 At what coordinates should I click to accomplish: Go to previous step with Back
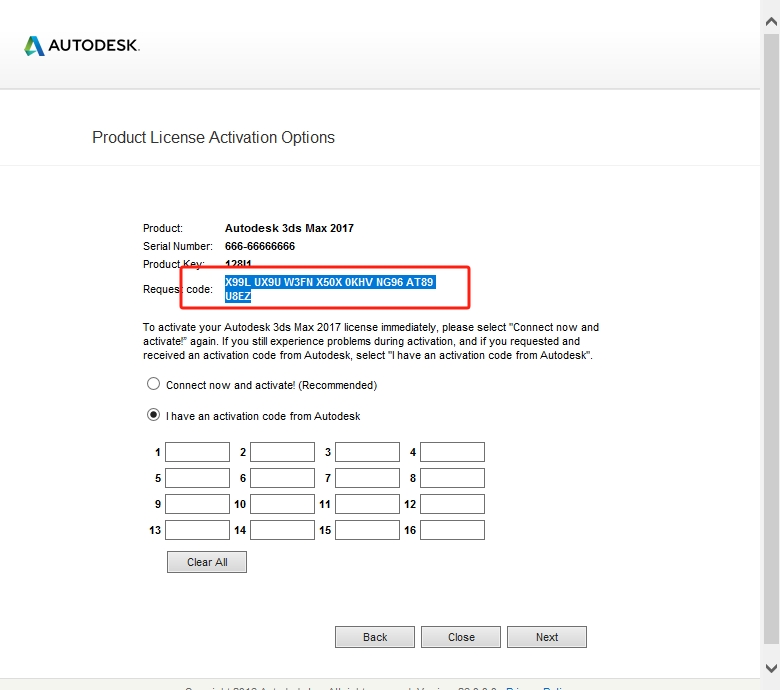[375, 637]
